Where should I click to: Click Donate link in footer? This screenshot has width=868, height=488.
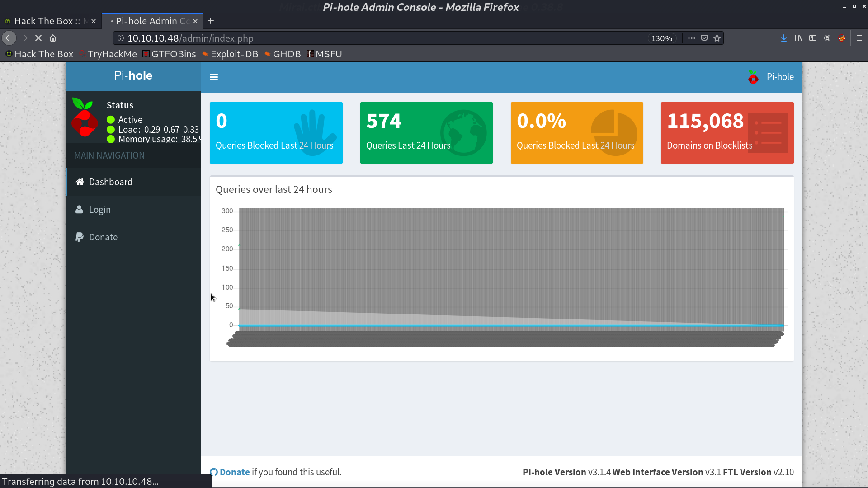[x=235, y=472]
